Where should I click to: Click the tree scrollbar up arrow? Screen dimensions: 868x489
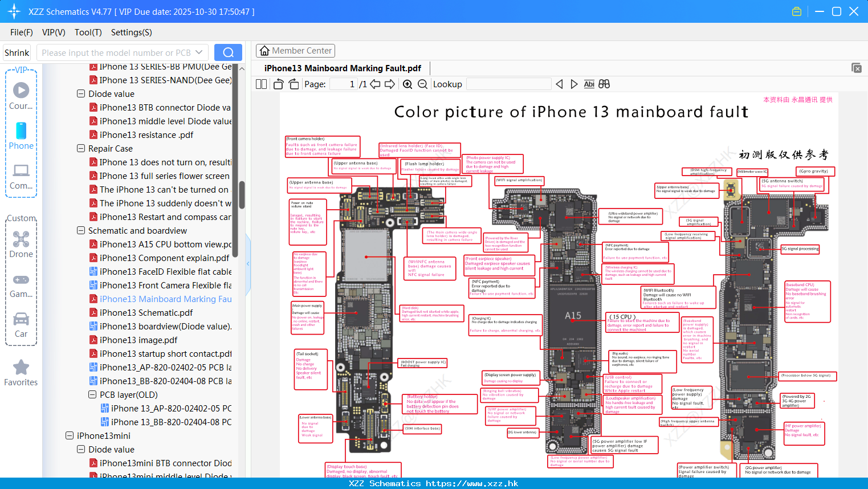pos(242,68)
